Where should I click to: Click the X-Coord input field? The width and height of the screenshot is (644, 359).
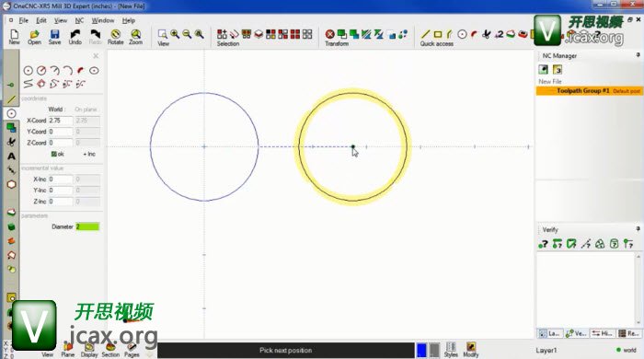pyautogui.click(x=61, y=121)
